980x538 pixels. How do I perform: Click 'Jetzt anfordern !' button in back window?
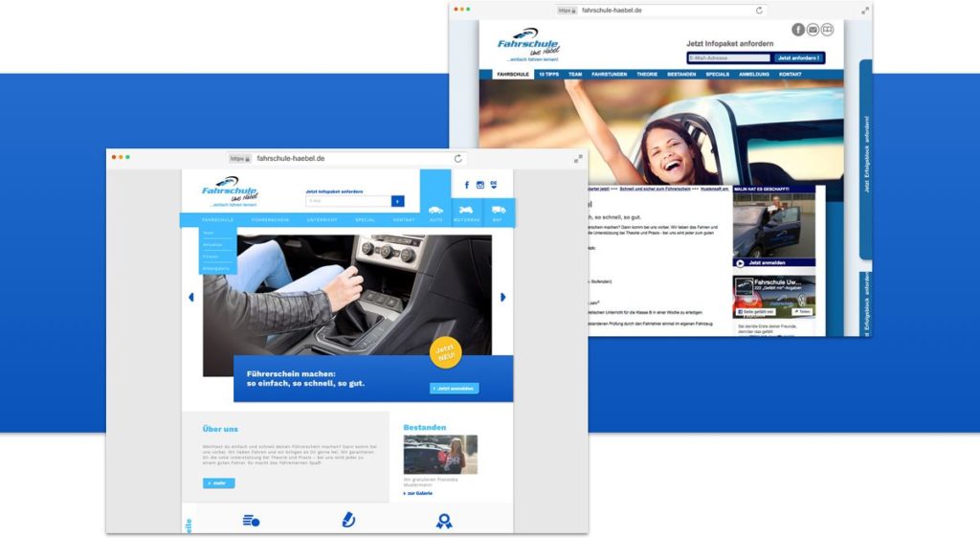[799, 58]
